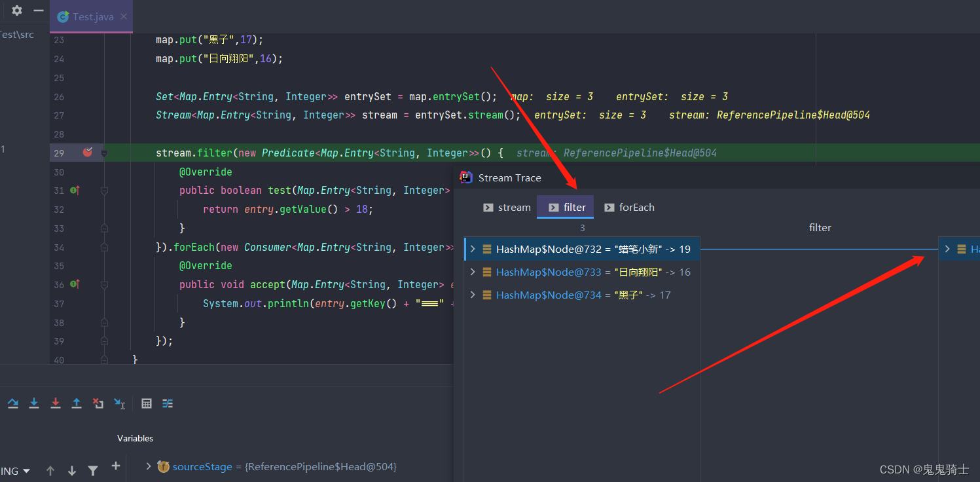This screenshot has width=980, height=482.
Task: Click the fold end marker at line 33
Action: (x=104, y=229)
